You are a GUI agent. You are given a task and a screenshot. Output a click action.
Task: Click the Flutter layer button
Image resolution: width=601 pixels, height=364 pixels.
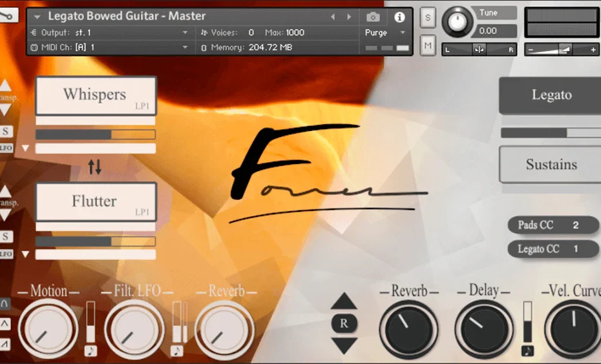(95, 201)
